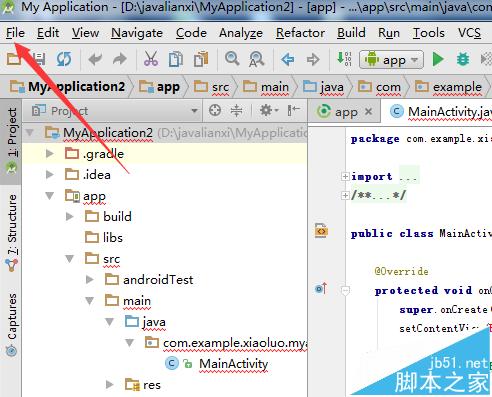Expand the res folder
Image resolution: width=492 pixels, height=397 pixels.
point(109,385)
